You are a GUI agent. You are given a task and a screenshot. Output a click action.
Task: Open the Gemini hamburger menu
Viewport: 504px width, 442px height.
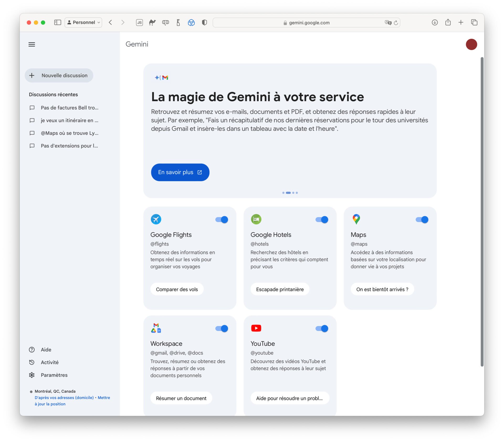32,44
